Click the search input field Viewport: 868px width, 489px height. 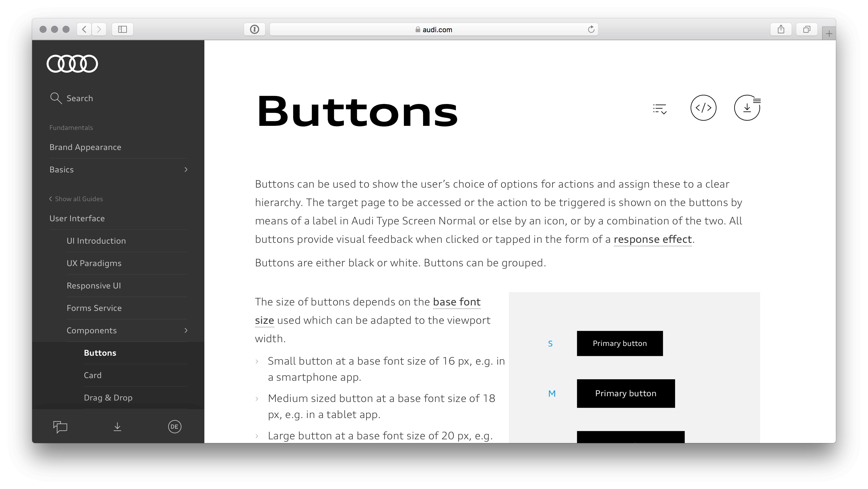point(117,99)
